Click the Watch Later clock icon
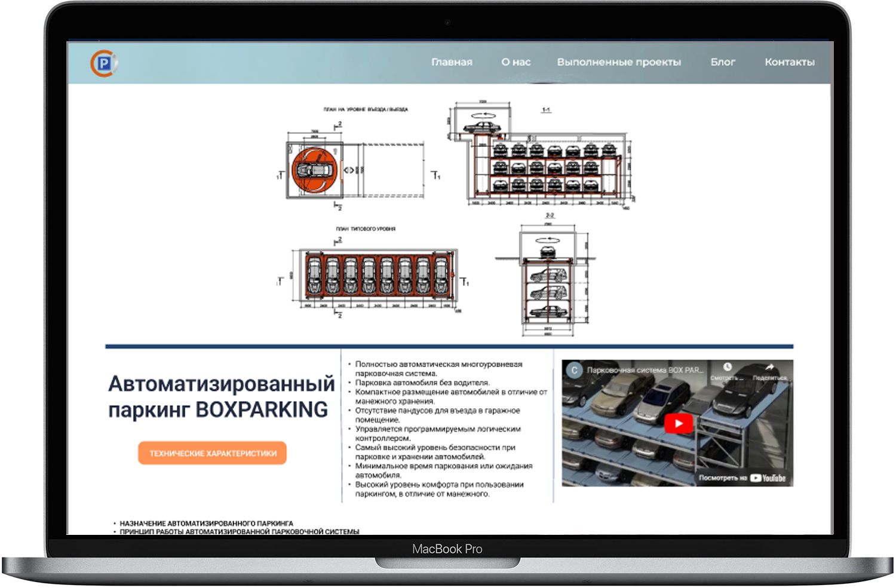This screenshot has width=896, height=588. coord(727,368)
